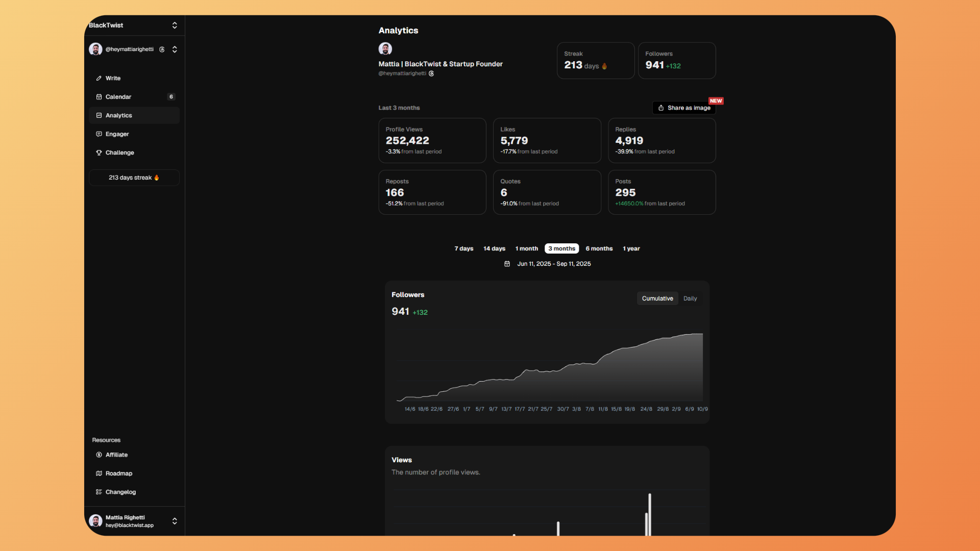
Task: Click the Engager chat icon
Action: (x=99, y=134)
